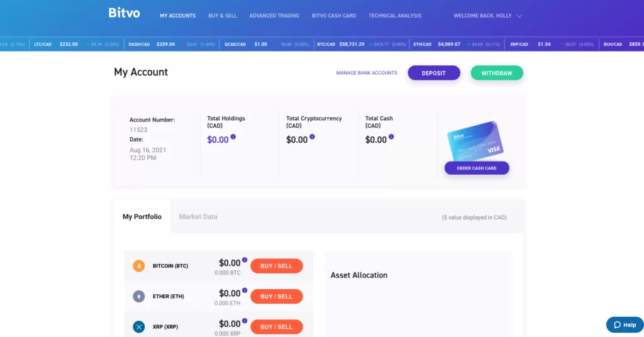Click account number 11523

(138, 130)
